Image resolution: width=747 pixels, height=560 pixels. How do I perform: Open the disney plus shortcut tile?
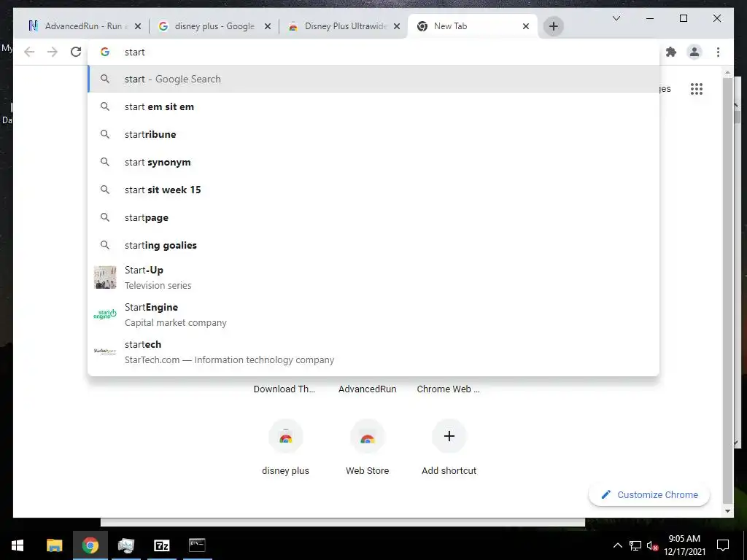[285, 448]
